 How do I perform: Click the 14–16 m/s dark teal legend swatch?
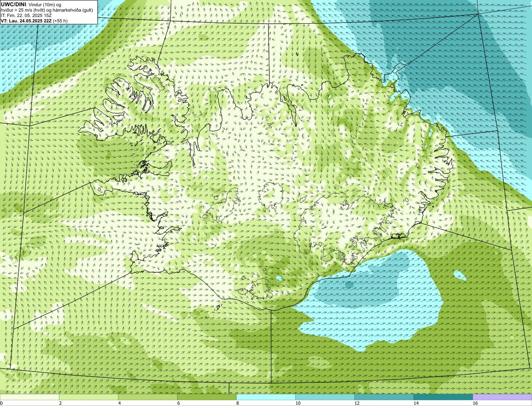[443, 397]
